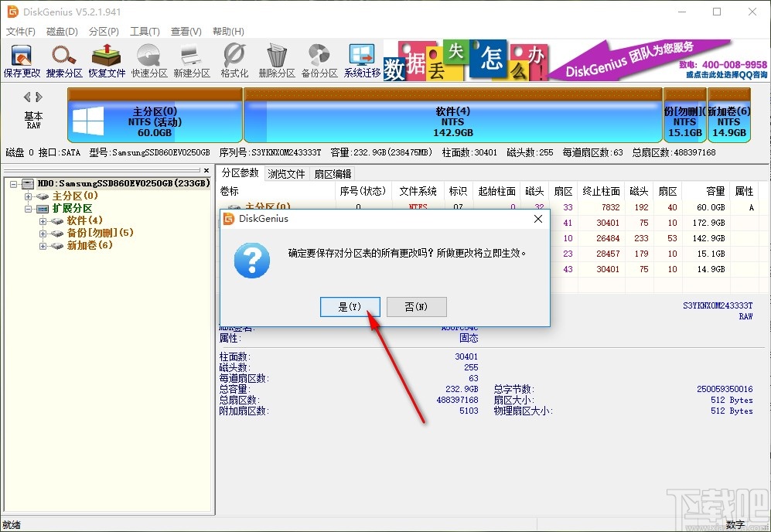The width and height of the screenshot is (771, 532).
Task: Select the 新加卷(6) 14.9GB partition bar
Action: click(x=728, y=115)
